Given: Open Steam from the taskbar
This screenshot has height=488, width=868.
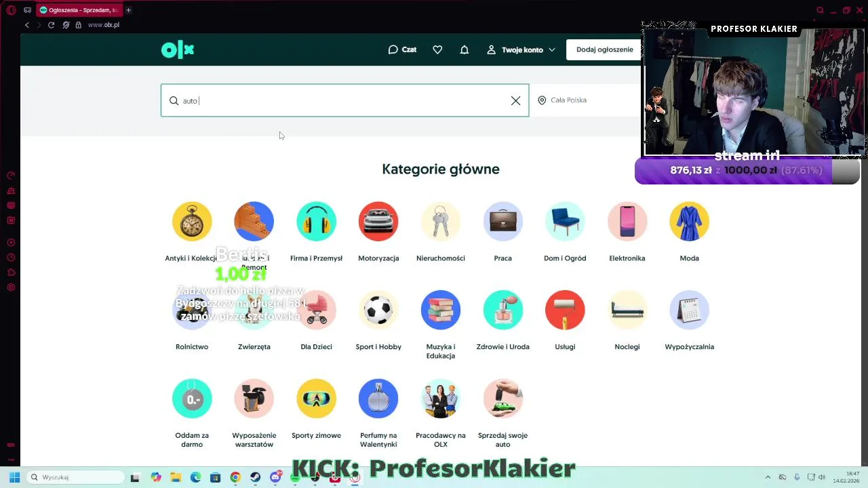Looking at the screenshot, I should (255, 477).
